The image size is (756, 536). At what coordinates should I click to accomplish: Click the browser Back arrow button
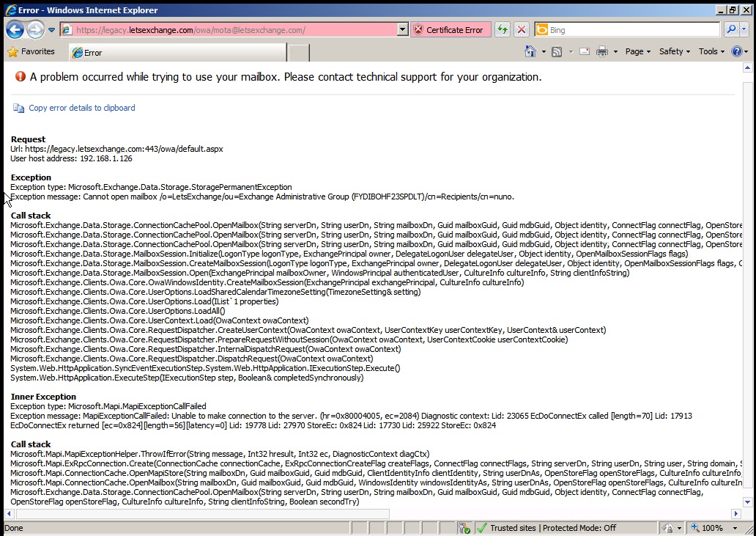15,30
